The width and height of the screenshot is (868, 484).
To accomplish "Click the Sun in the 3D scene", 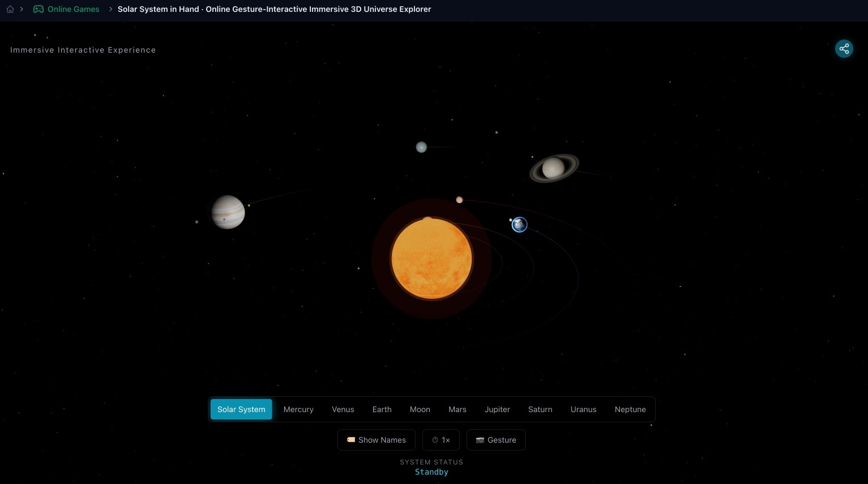I will 431,259.
